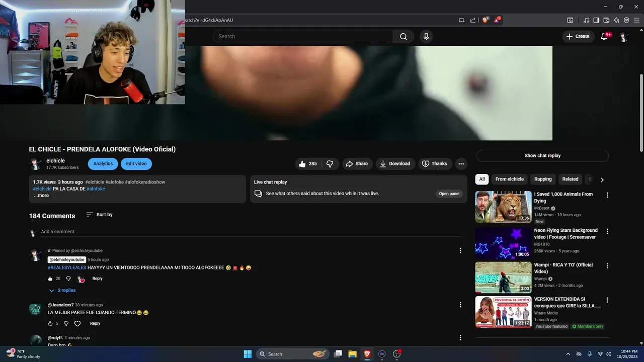Open options menu for rolyff comment
This screenshot has height=362, width=644.
pyautogui.click(x=460, y=338)
